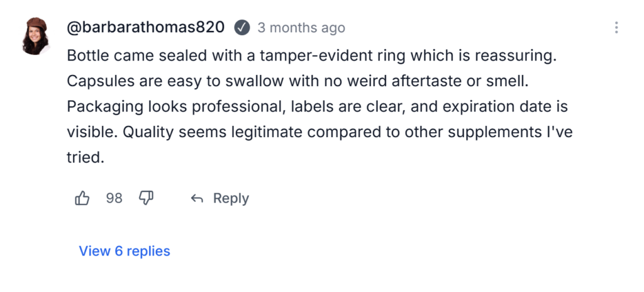Click the word "tried." ending the comment
The width and height of the screenshot is (644, 292).
pos(85,158)
